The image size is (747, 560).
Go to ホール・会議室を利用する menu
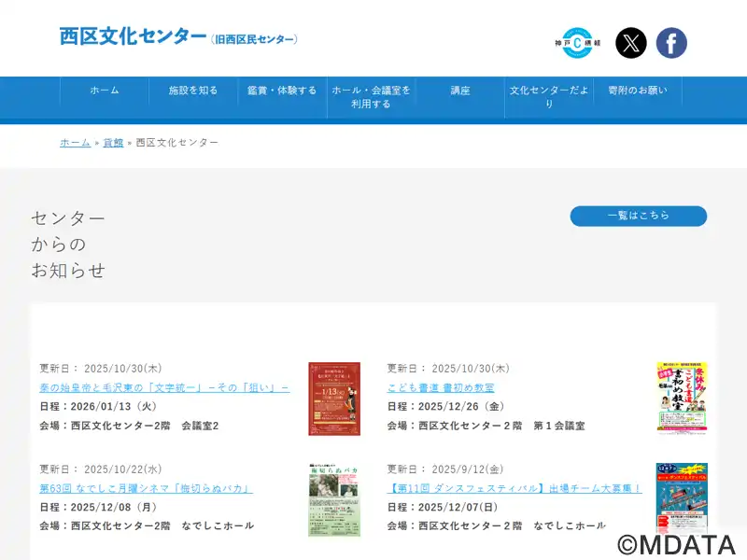(x=371, y=97)
